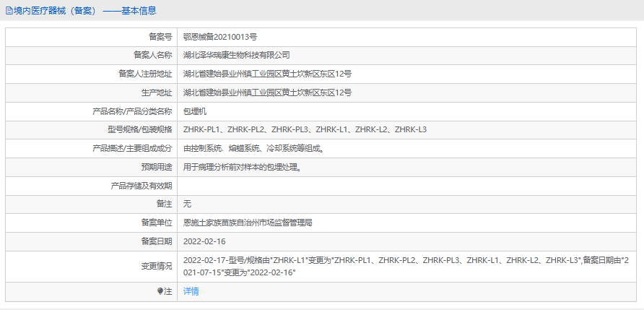Click the lightbulb icon next to 注

(160, 291)
